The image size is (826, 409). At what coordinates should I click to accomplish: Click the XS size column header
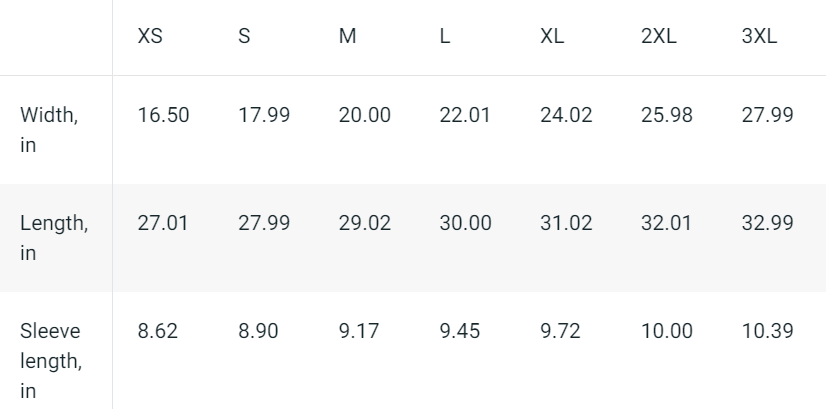(x=150, y=37)
